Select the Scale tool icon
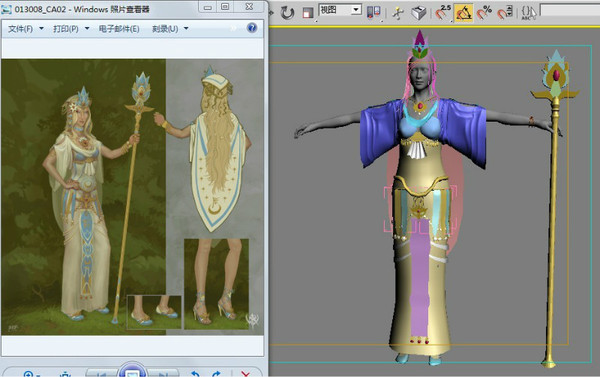 tap(308, 13)
